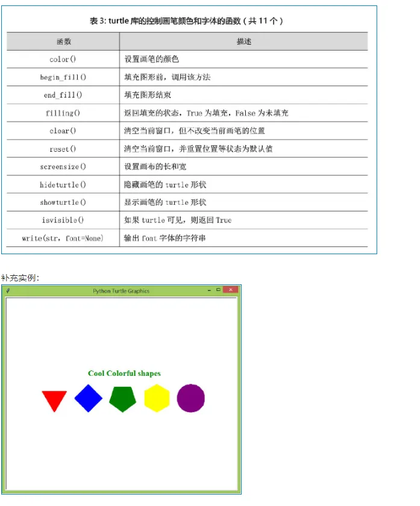Click the description '填充图形结束'

point(148,95)
